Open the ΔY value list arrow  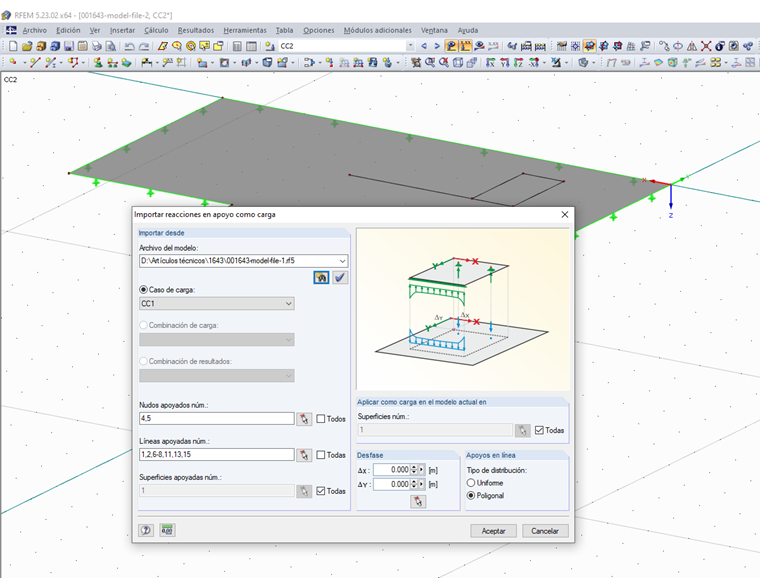[x=422, y=484]
